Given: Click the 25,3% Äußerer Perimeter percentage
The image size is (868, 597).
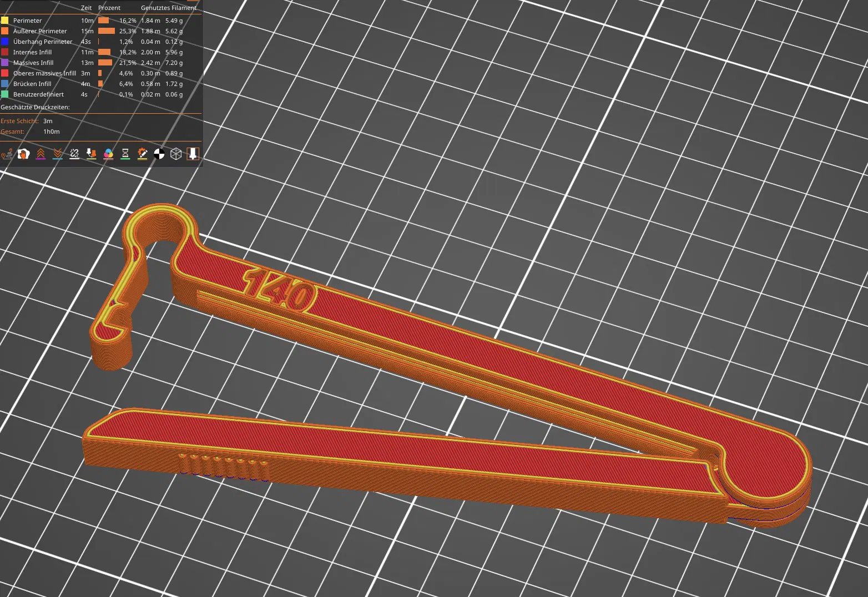Looking at the screenshot, I should 128,31.
